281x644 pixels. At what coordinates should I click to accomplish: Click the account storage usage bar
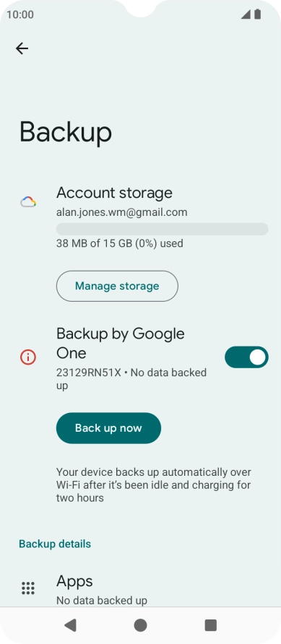click(163, 229)
